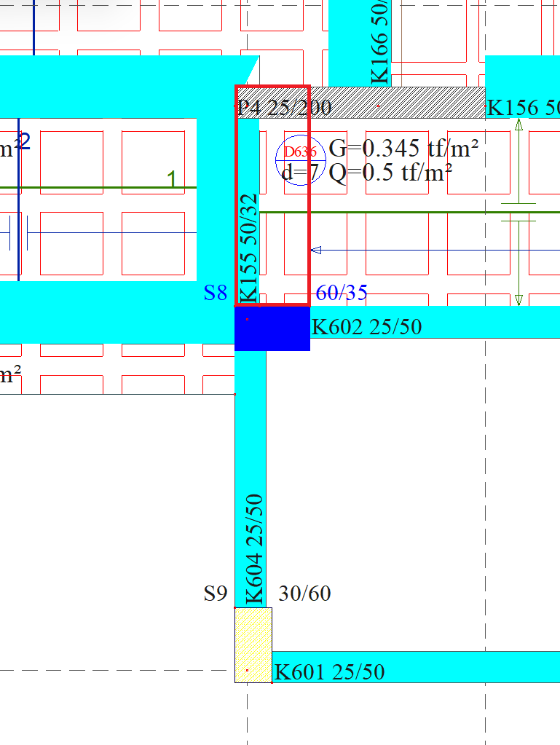Click the green downward dimension arrow

pyautogui.click(x=518, y=299)
